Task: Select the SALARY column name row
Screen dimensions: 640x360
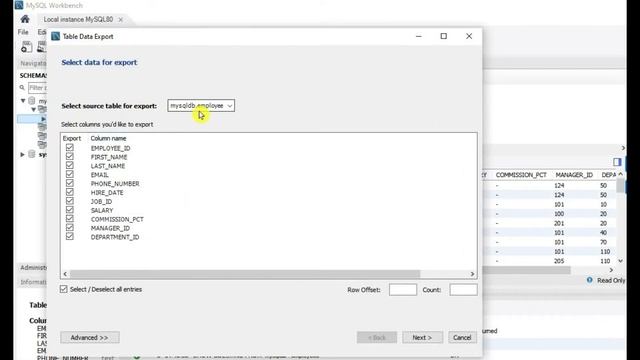Action: 102,210
